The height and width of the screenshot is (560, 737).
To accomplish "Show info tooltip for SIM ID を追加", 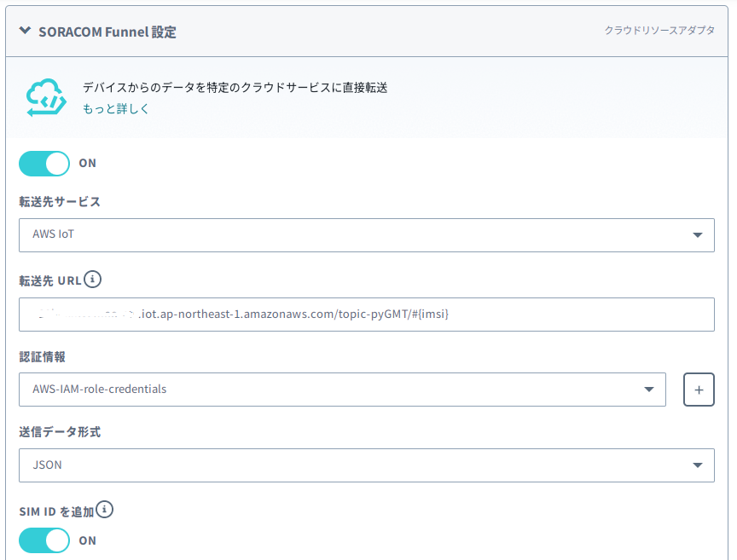I will [x=104, y=510].
